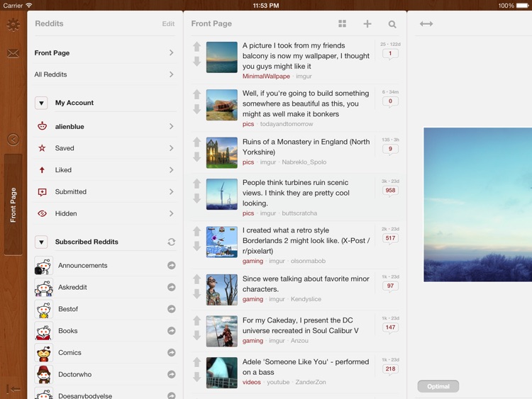Upvote the Ruins of a Monastery post

196,142
